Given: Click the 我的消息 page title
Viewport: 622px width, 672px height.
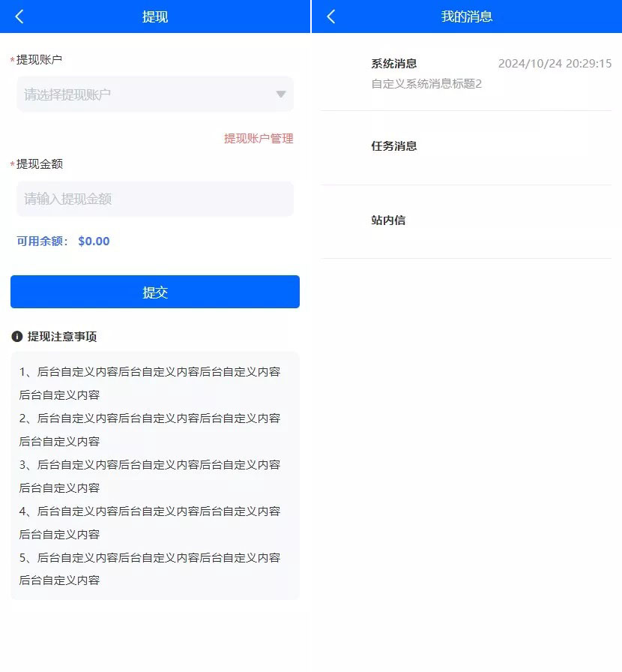Looking at the screenshot, I should [x=466, y=16].
